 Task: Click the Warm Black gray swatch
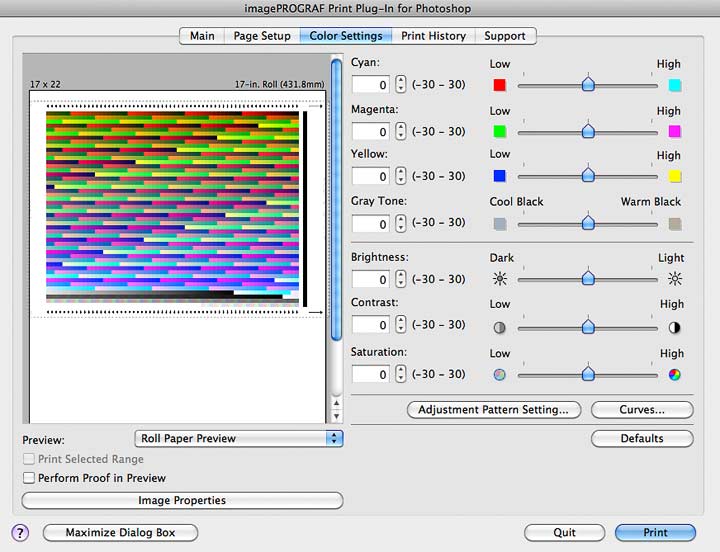pos(675,224)
